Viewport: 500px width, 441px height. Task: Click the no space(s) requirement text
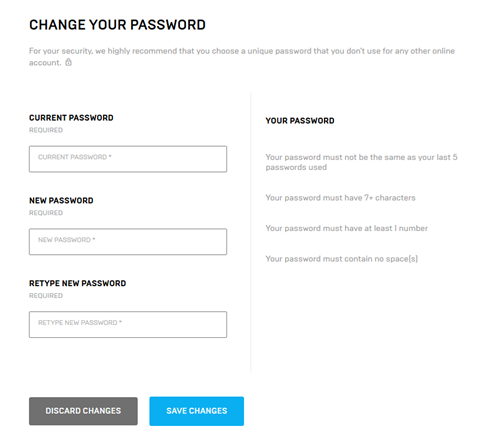[x=342, y=259]
